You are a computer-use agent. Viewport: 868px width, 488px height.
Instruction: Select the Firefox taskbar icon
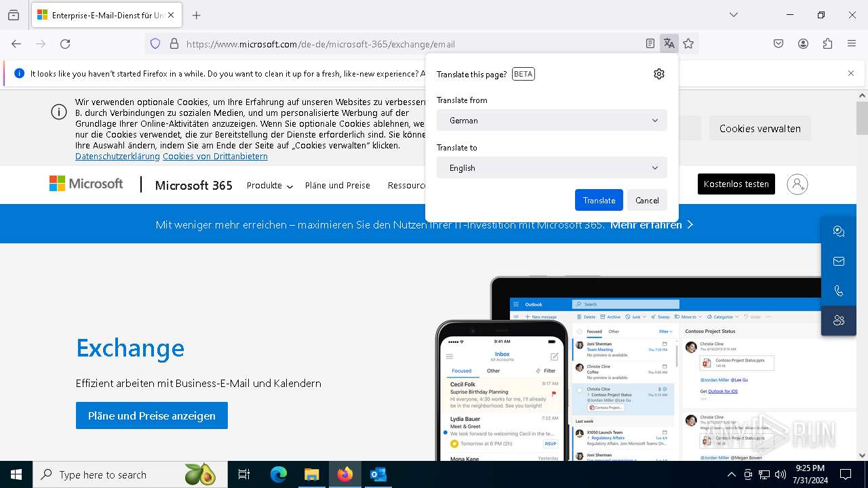coord(345,474)
